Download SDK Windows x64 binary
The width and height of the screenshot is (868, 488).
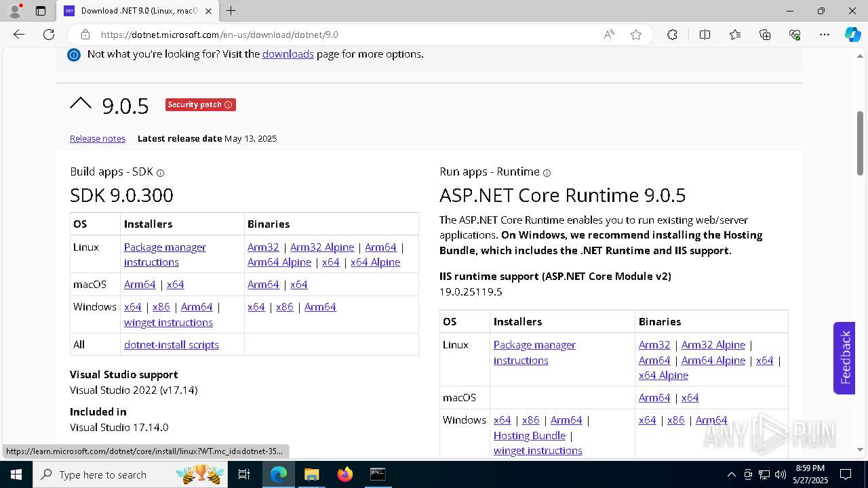pyautogui.click(x=256, y=307)
